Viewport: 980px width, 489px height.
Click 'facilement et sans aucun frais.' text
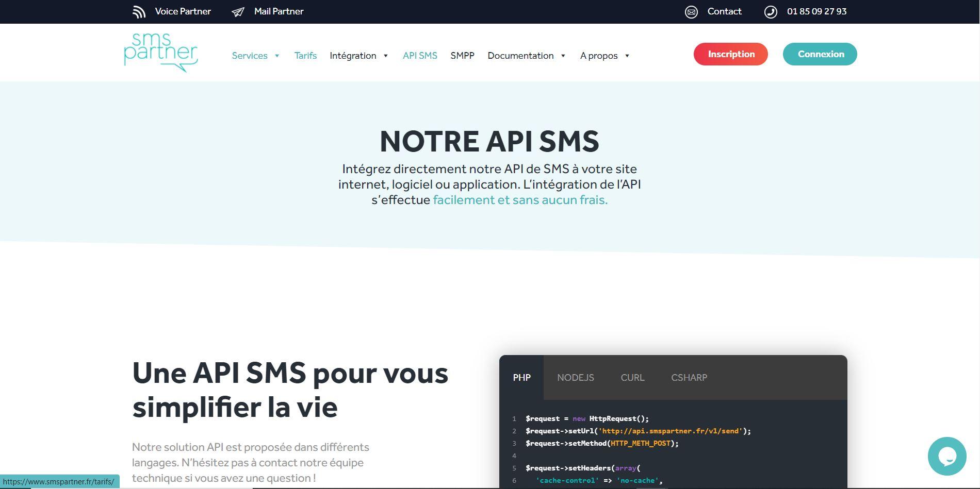coord(520,200)
